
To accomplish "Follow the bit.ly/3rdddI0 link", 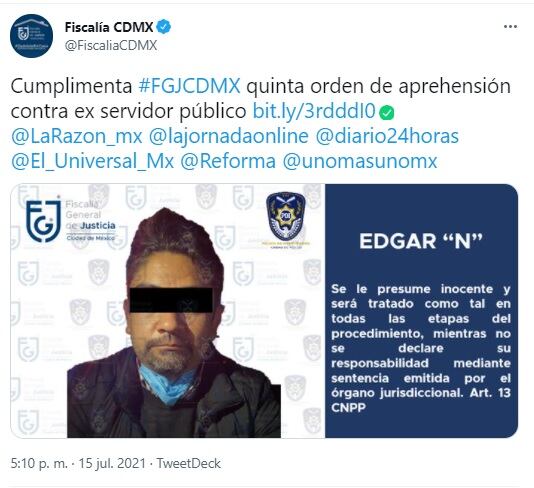I will (314, 111).
